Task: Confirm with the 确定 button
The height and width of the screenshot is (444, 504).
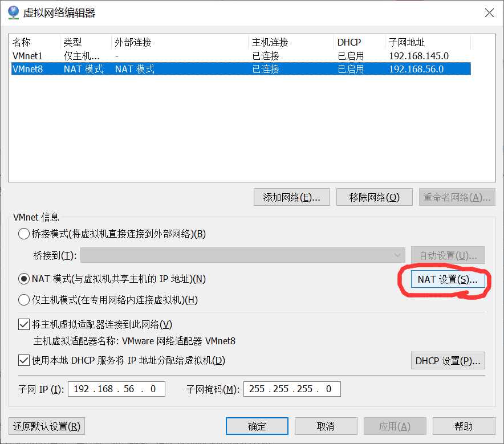Action: point(257,426)
